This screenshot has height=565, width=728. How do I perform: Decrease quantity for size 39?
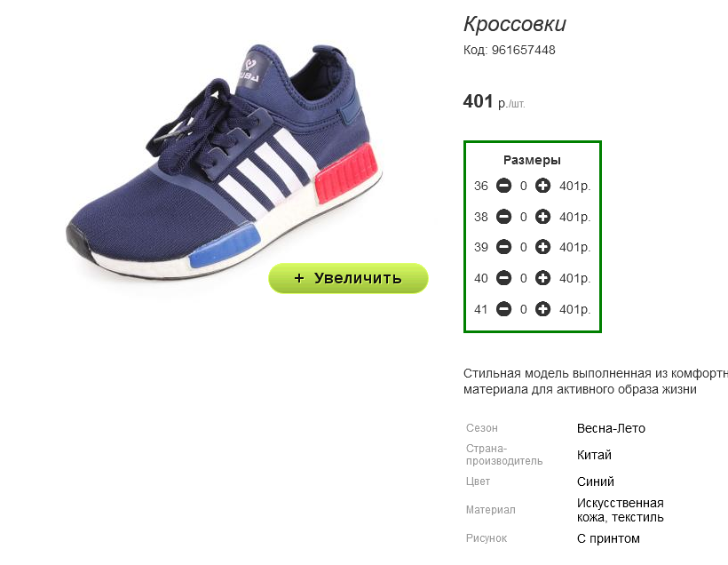[x=503, y=247]
